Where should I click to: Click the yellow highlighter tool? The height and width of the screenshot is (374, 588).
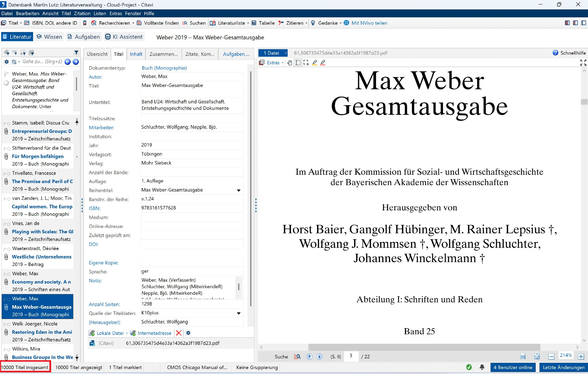(x=315, y=63)
